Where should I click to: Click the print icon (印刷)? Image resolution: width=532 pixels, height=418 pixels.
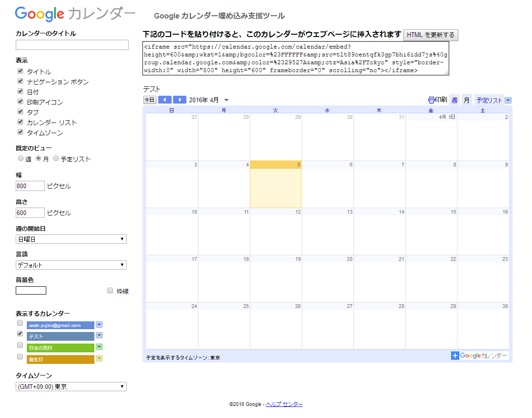431,100
